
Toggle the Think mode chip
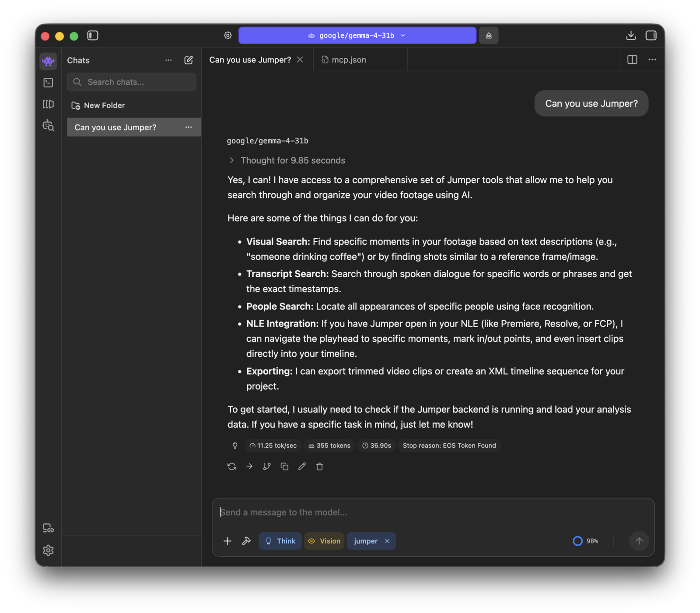pyautogui.click(x=280, y=541)
